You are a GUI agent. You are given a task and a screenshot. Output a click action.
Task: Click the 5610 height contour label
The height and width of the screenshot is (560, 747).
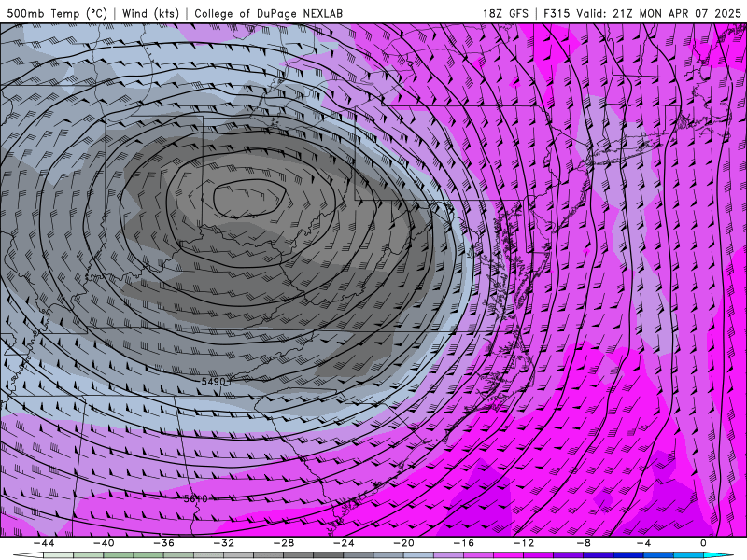(x=196, y=498)
